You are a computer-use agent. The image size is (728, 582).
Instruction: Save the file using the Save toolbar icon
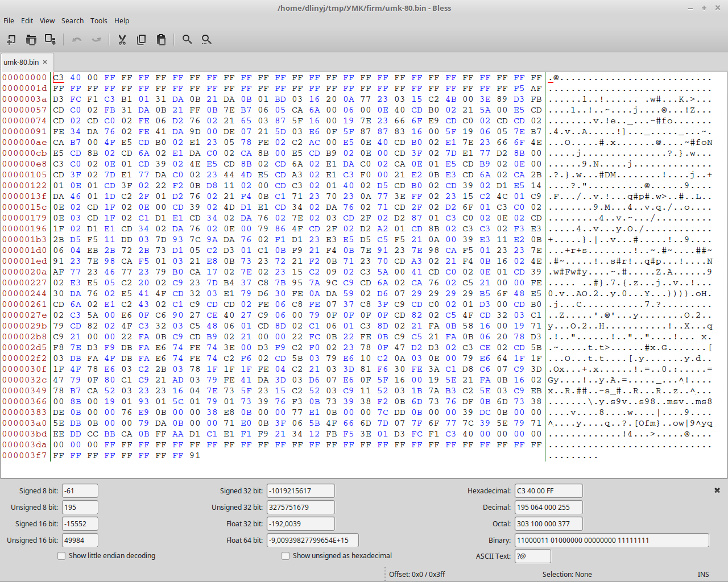tap(50, 39)
